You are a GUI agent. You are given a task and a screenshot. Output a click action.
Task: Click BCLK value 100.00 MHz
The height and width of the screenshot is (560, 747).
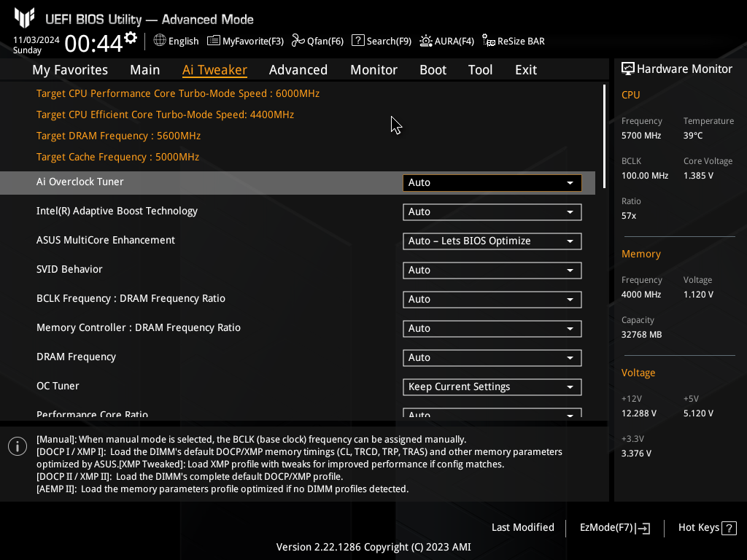tap(645, 176)
